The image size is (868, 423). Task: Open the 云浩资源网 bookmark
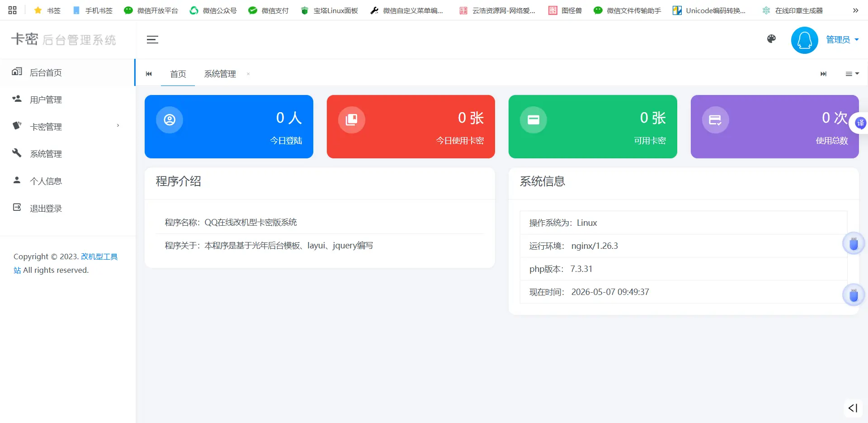[x=497, y=10]
